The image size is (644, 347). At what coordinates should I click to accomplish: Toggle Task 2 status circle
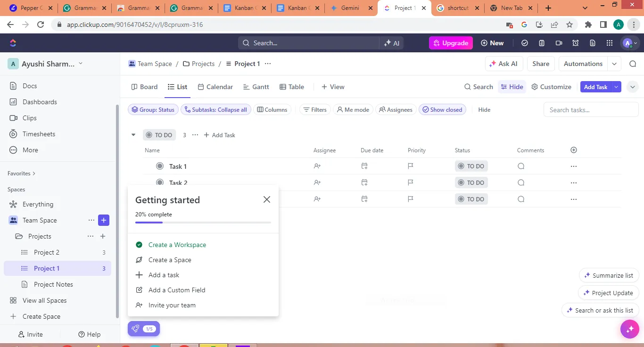[160, 182]
